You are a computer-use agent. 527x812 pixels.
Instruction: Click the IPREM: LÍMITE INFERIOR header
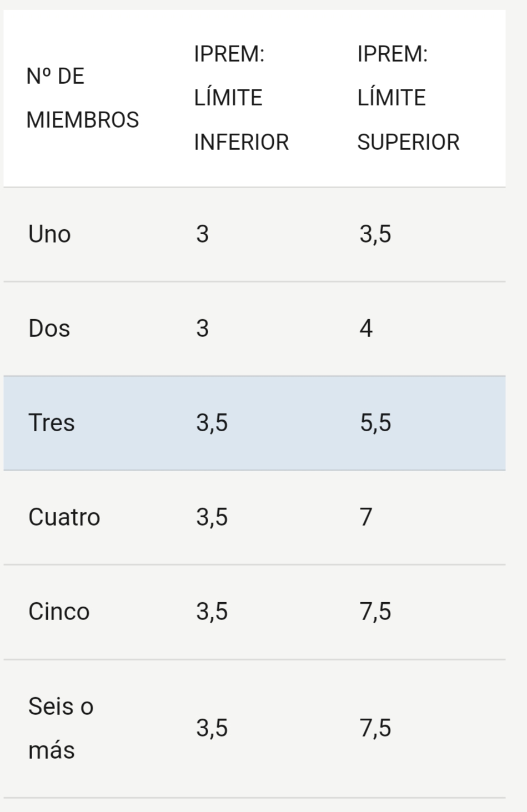tap(242, 98)
